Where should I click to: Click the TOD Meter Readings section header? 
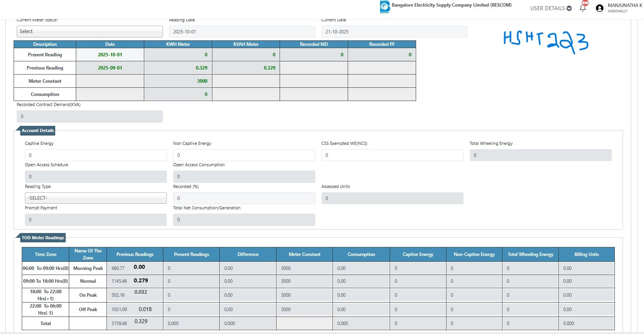pos(43,238)
